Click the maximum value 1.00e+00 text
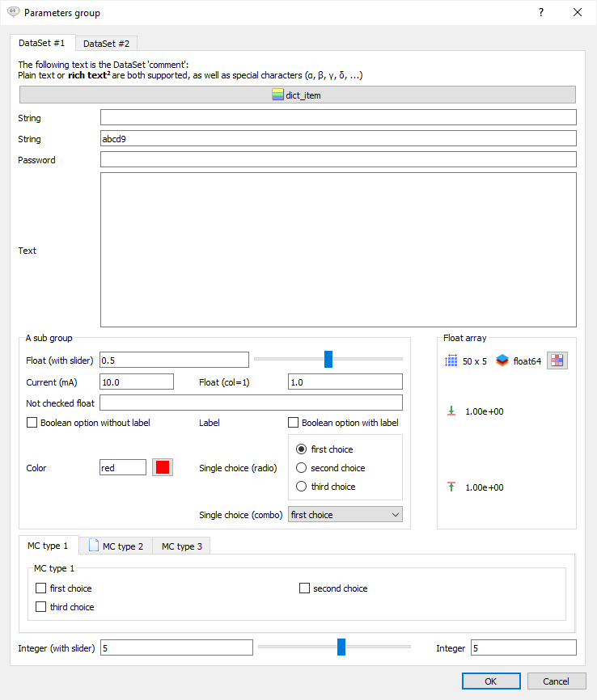Viewport: 597px width, 700px height. pos(485,487)
